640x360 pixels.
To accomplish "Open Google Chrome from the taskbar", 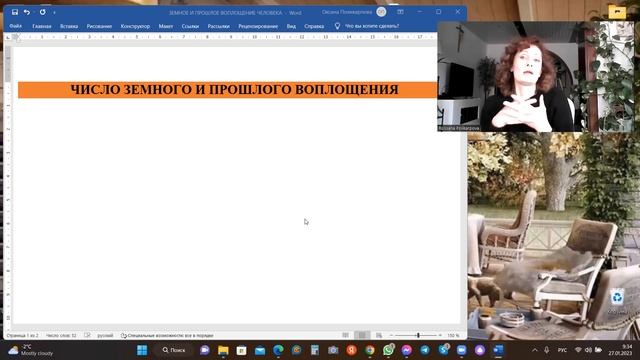I will pos(370,350).
